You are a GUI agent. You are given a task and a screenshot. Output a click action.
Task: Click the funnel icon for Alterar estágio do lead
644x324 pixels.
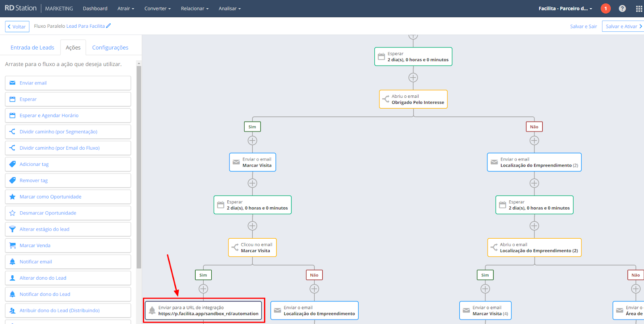pos(12,229)
